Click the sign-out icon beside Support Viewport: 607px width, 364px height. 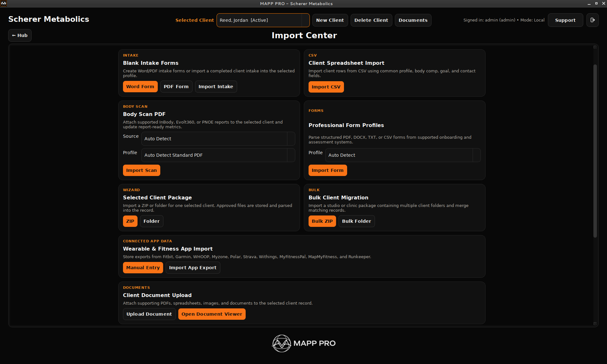pyautogui.click(x=592, y=20)
